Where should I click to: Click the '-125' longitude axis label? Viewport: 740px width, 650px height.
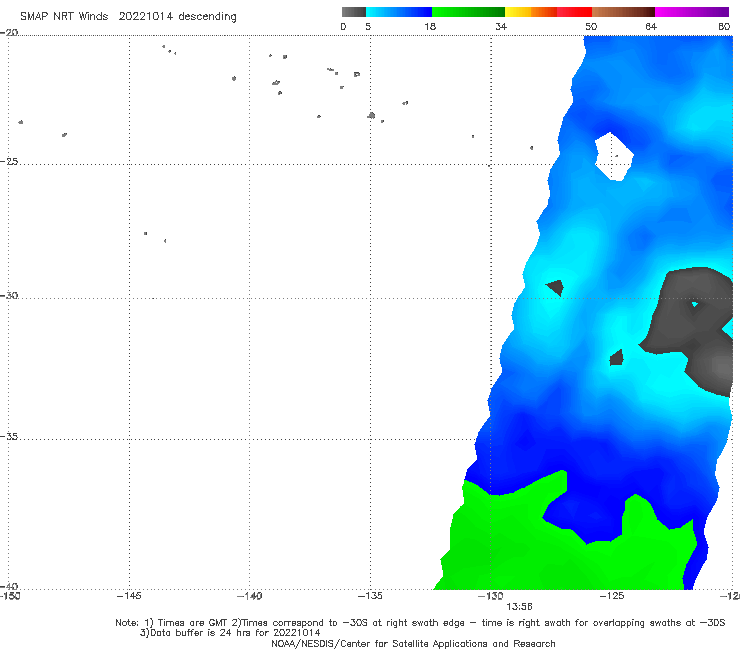pyautogui.click(x=612, y=596)
